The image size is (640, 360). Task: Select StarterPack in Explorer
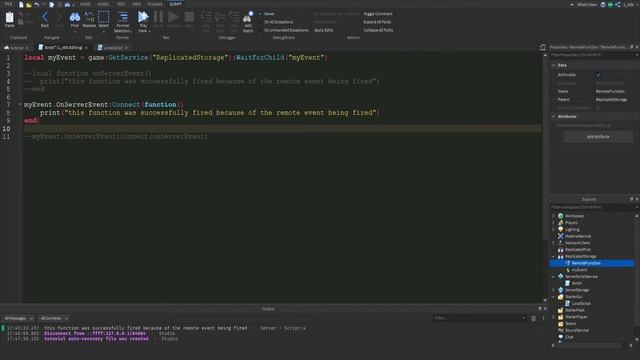pos(575,310)
